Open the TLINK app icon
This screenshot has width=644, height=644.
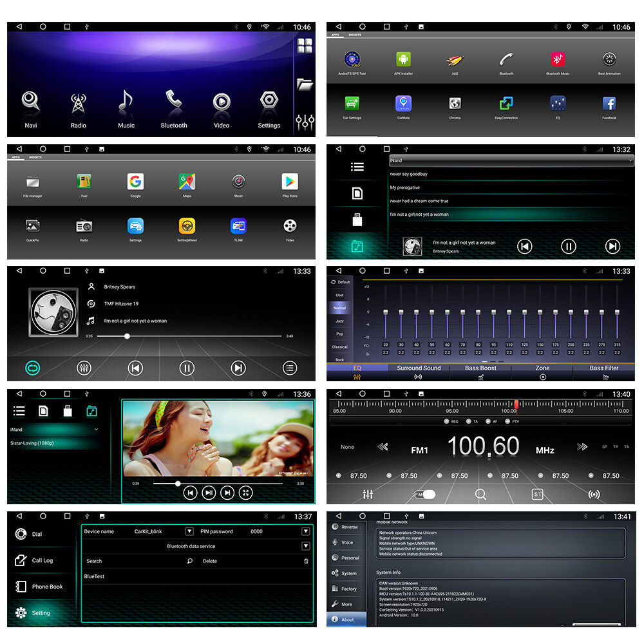point(238,226)
